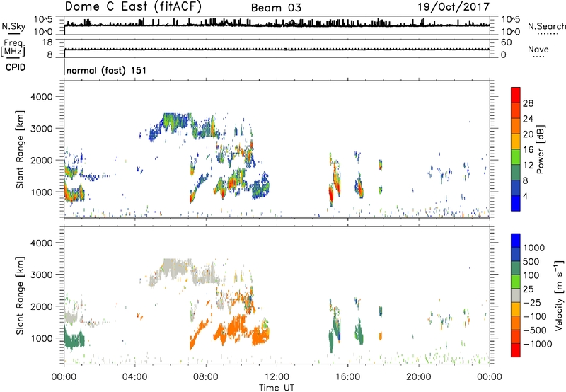Screen dimensions: 566x392
Task: Click the "28" tick on Power colorbar
Action: pyautogui.click(x=528, y=103)
